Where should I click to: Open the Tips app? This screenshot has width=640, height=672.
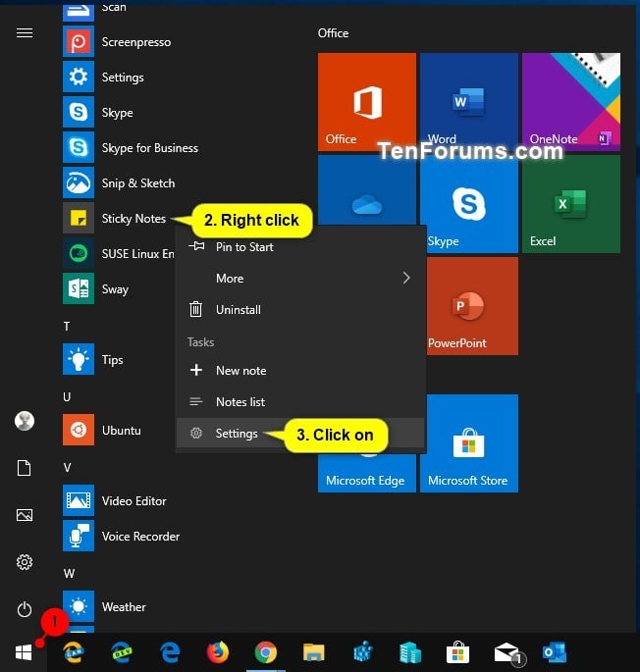pyautogui.click(x=93, y=360)
